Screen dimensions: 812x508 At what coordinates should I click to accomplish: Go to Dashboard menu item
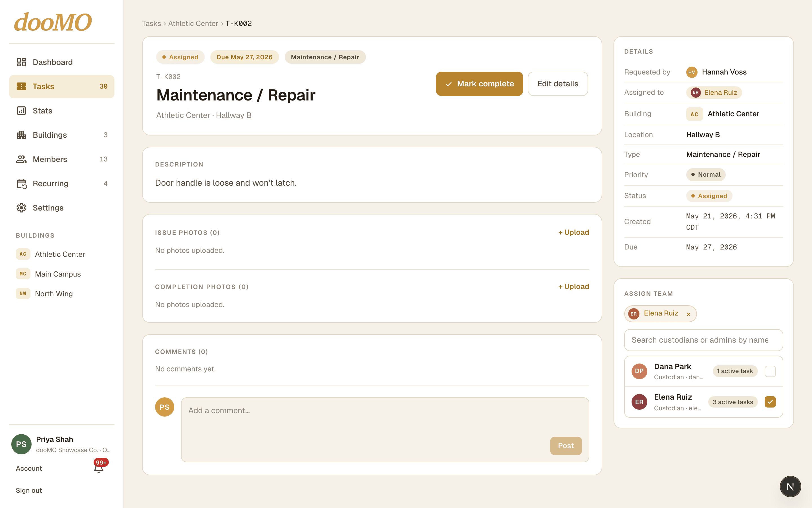click(62, 62)
